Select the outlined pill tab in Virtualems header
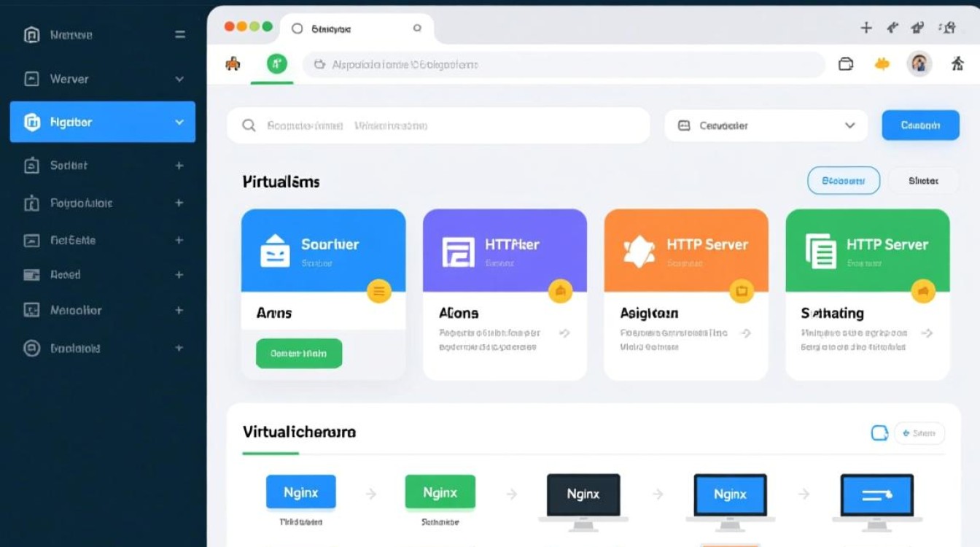The image size is (980, 547). 843,181
